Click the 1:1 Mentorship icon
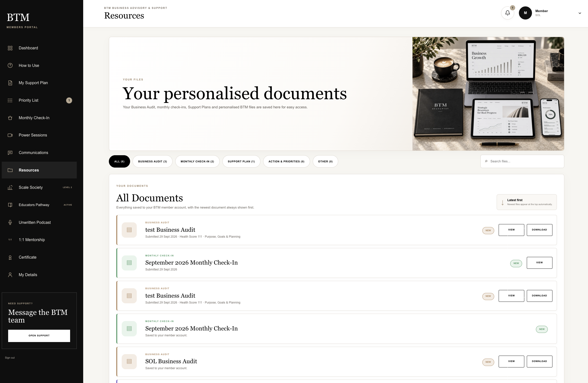588x383 pixels. click(10, 240)
